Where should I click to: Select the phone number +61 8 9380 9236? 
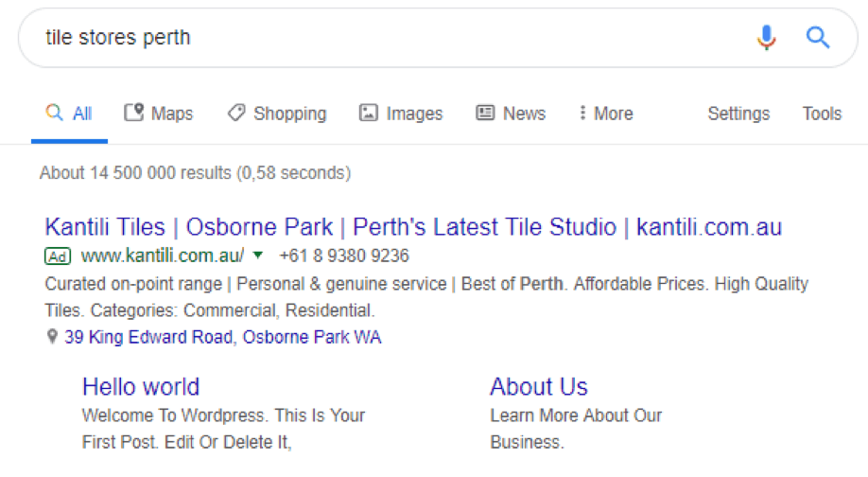pos(344,256)
